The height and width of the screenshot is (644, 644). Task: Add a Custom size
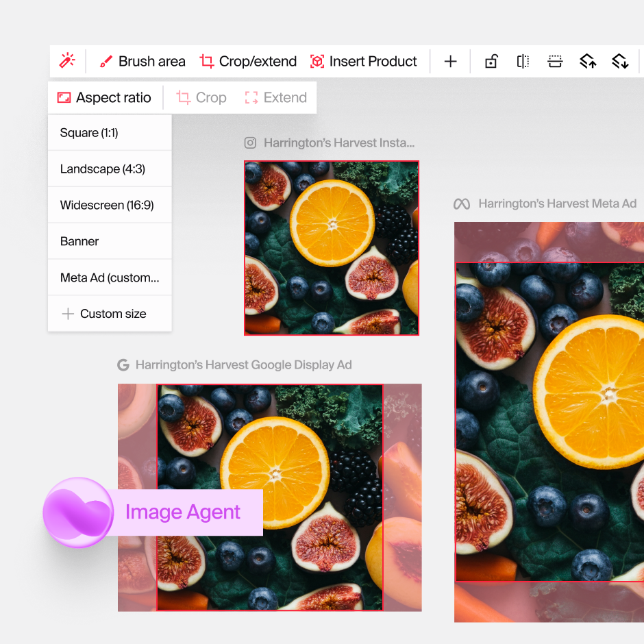point(110,313)
